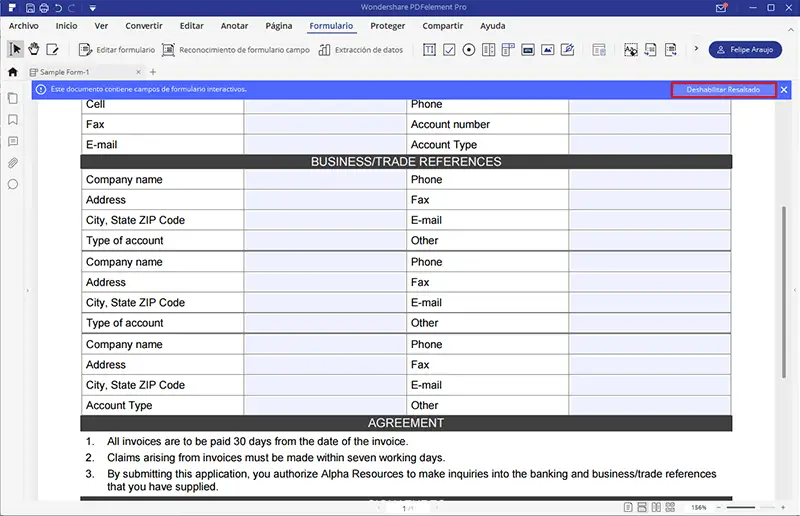
Task: Switch to two-page view
Action: pos(656,507)
